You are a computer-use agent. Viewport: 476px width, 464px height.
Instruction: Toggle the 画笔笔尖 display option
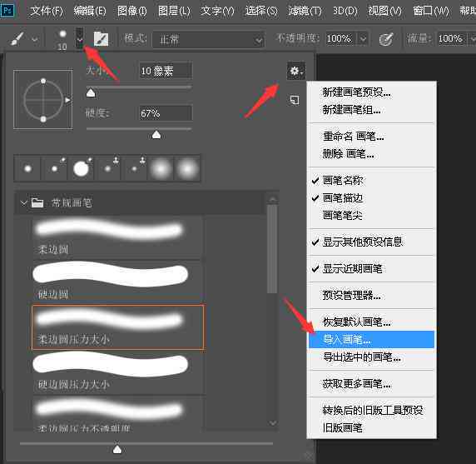point(372,216)
